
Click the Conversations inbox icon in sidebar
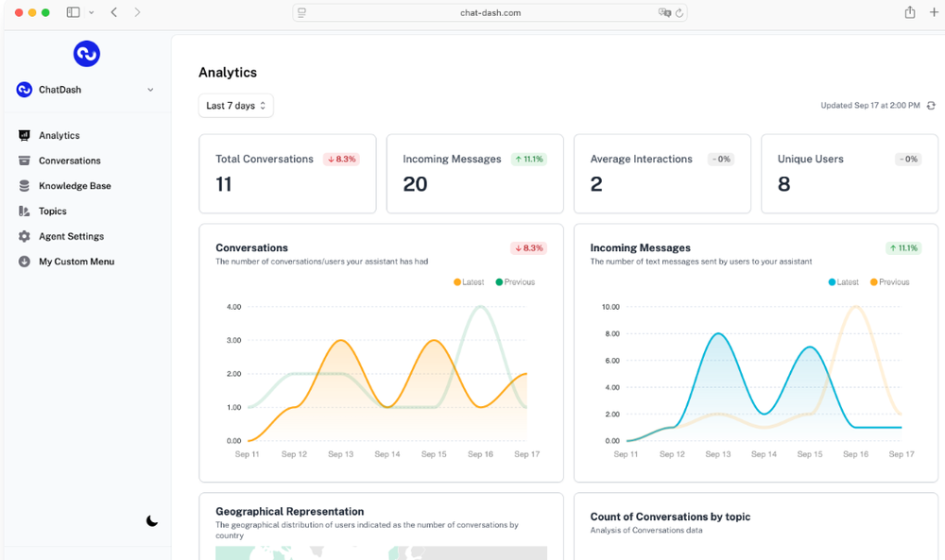pyautogui.click(x=25, y=161)
